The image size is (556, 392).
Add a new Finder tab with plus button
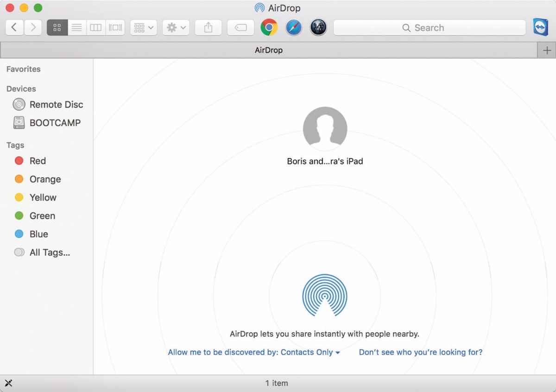[547, 50]
